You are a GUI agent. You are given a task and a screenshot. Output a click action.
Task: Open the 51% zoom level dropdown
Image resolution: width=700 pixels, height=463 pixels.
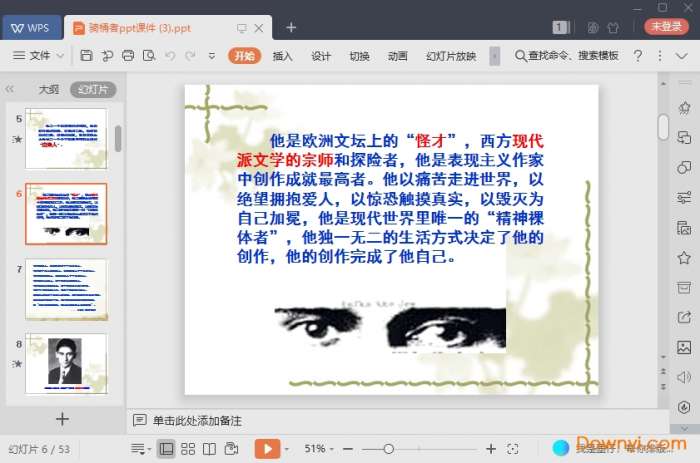click(x=319, y=449)
